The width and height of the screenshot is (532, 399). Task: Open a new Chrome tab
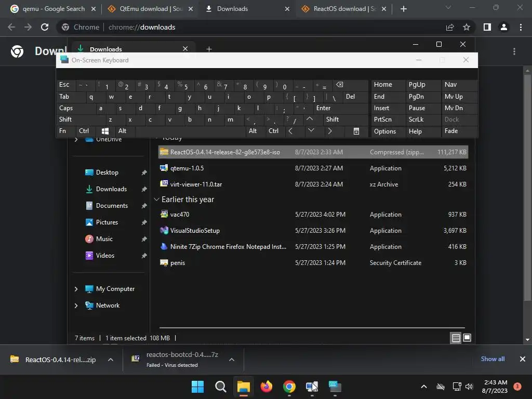tap(403, 9)
